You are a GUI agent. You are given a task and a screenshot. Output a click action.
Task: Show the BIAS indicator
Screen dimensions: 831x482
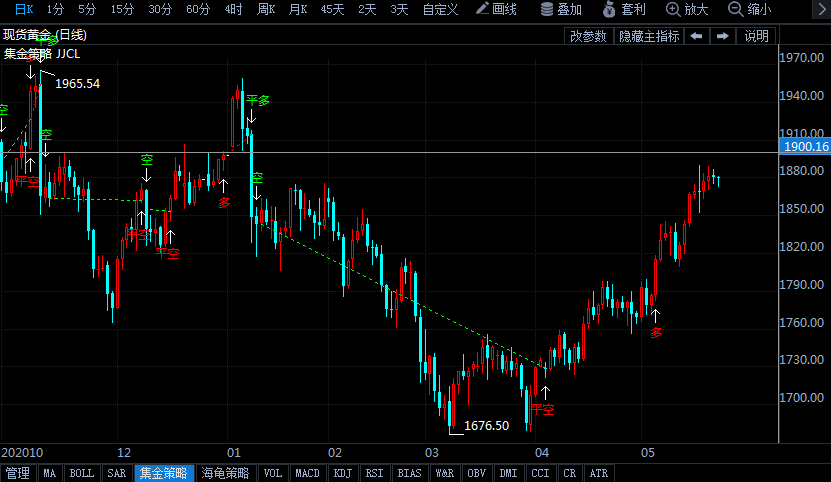pos(409,473)
